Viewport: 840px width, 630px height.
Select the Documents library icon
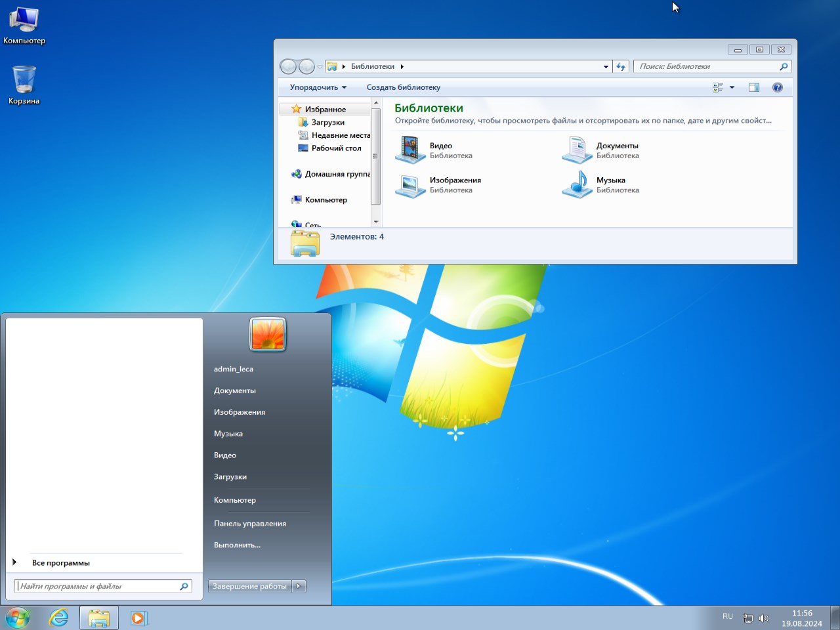tap(577, 150)
